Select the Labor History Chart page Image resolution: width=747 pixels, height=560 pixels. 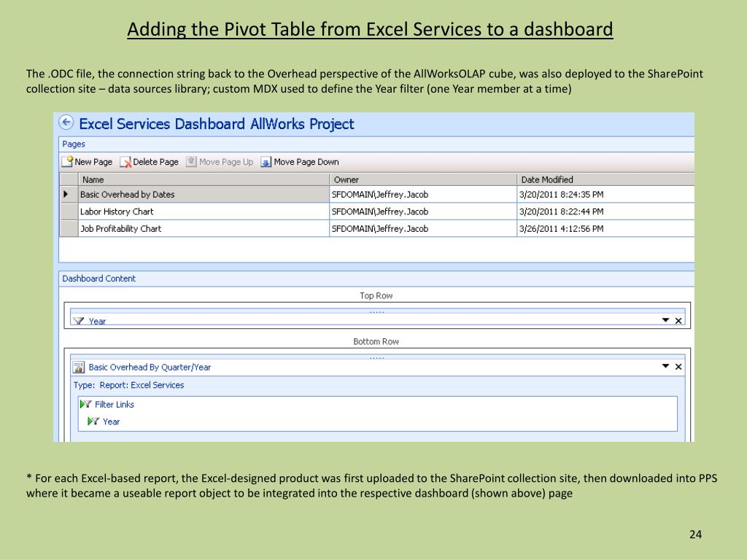(204, 211)
